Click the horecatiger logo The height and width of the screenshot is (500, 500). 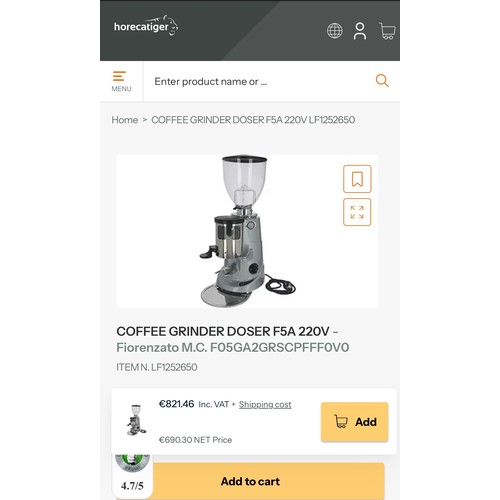[x=146, y=26]
